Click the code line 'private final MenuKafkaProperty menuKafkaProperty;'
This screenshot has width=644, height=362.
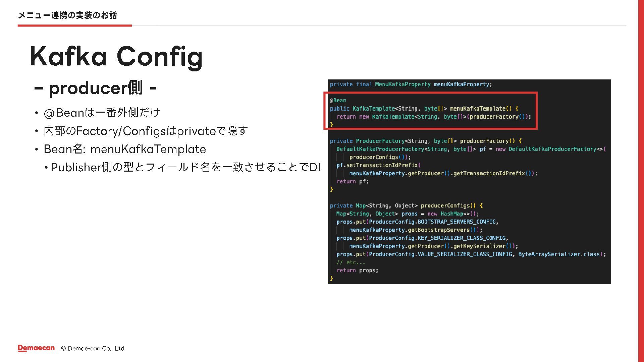pyautogui.click(x=411, y=84)
